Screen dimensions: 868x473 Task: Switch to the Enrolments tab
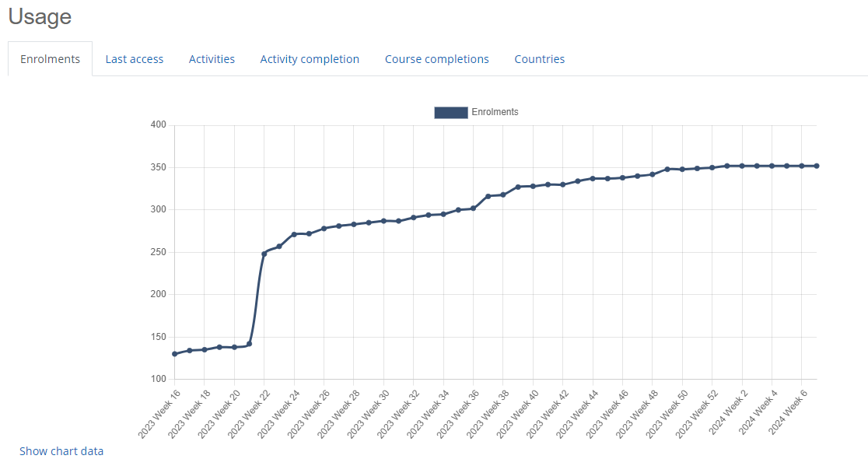[x=51, y=59]
